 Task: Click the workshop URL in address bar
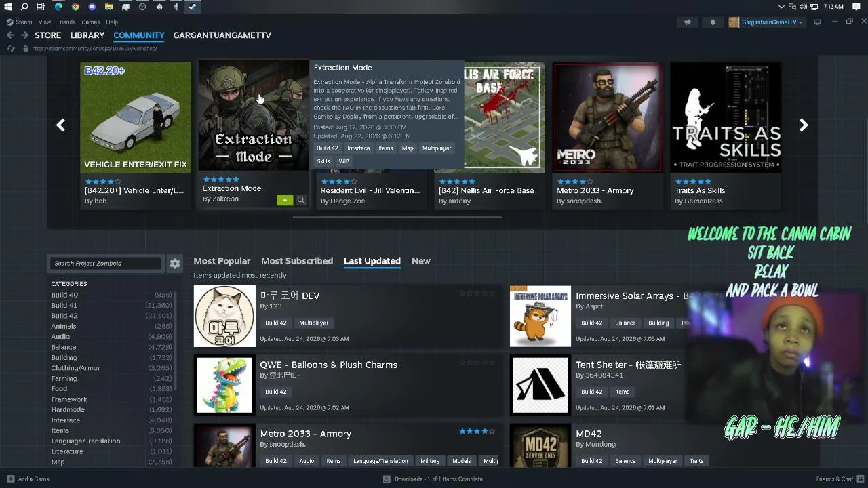94,49
